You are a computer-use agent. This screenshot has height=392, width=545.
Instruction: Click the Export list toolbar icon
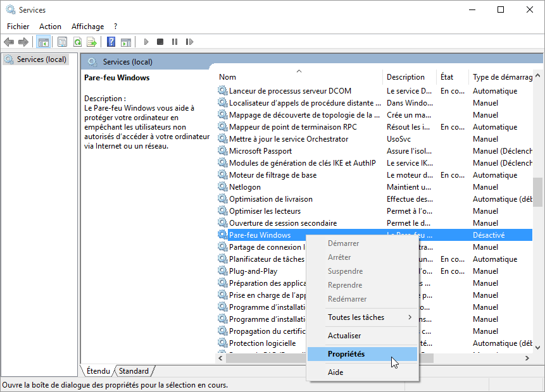[x=92, y=42]
